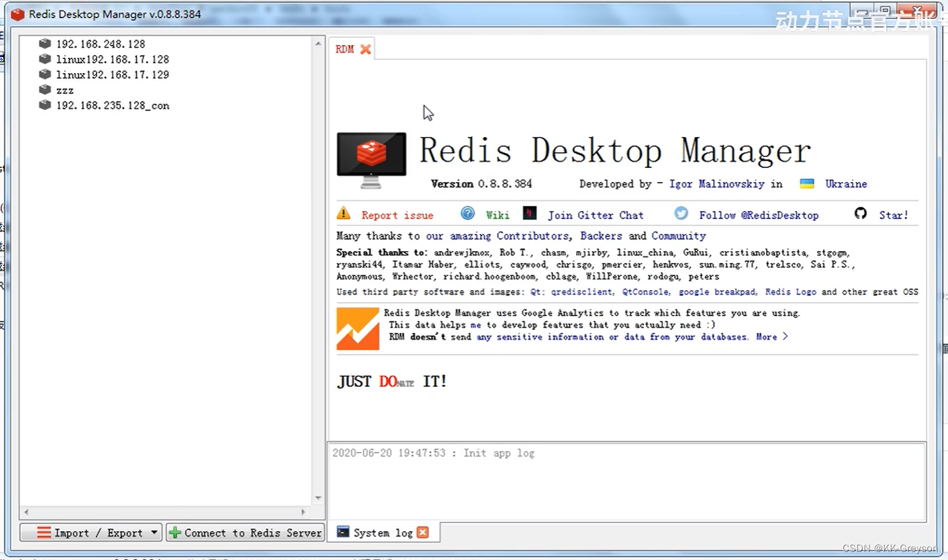
Task: Open the QtConsole link
Action: (645, 292)
